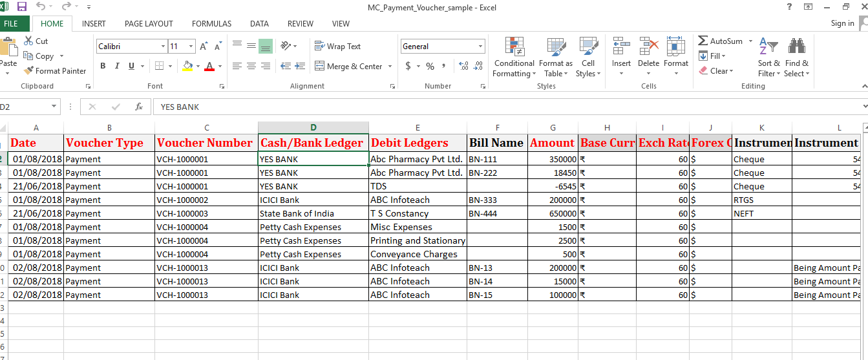This screenshot has height=360, width=868.
Task: Click the Cut scissors icon
Action: [28, 41]
